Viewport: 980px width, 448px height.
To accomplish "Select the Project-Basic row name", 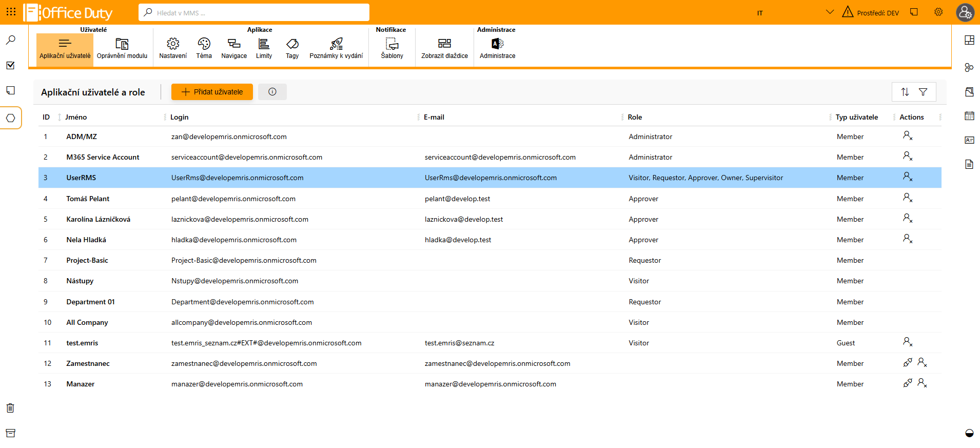I will [87, 260].
